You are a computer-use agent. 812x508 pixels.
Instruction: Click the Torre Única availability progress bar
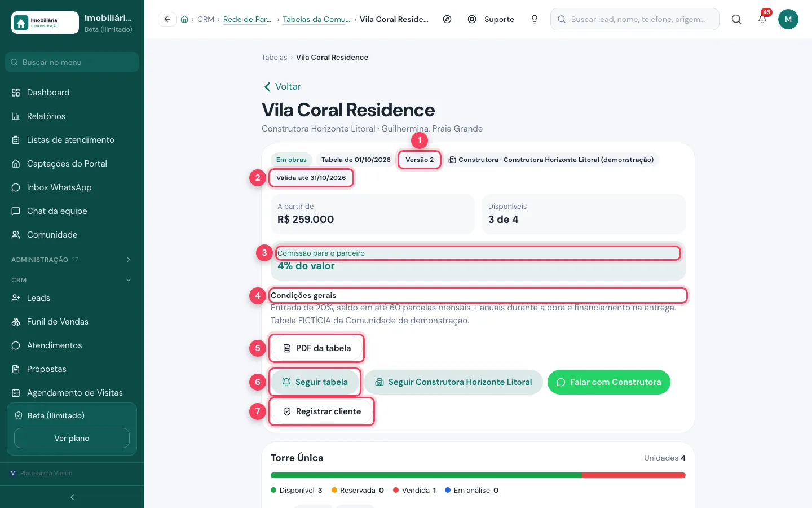click(478, 475)
